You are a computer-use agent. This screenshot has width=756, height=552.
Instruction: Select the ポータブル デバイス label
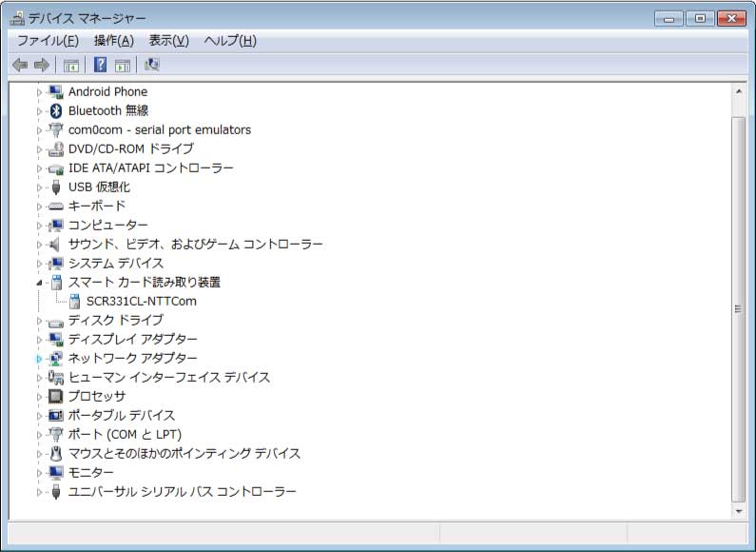[122, 416]
